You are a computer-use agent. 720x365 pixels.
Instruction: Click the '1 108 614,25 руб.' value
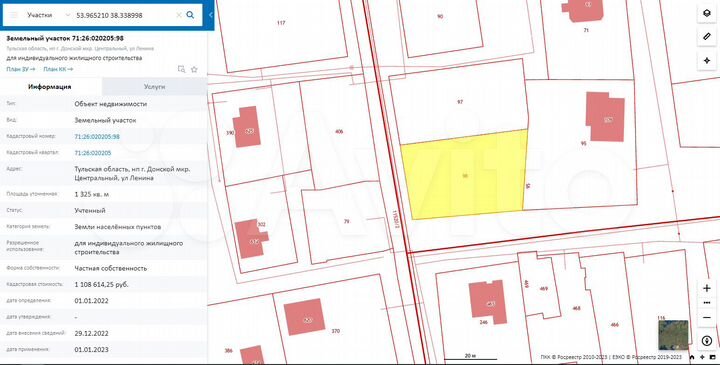tap(101, 285)
